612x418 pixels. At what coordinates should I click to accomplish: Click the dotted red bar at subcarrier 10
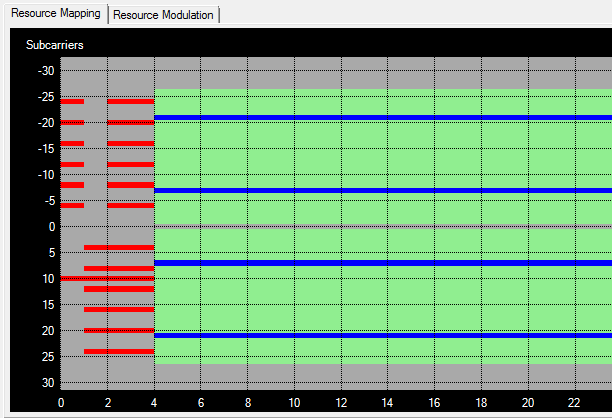[x=107, y=279]
